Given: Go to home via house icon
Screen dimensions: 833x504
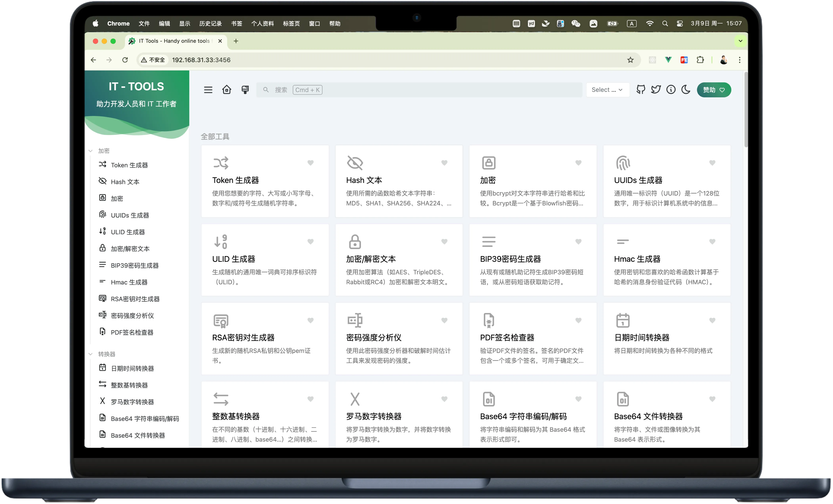Looking at the screenshot, I should (226, 89).
